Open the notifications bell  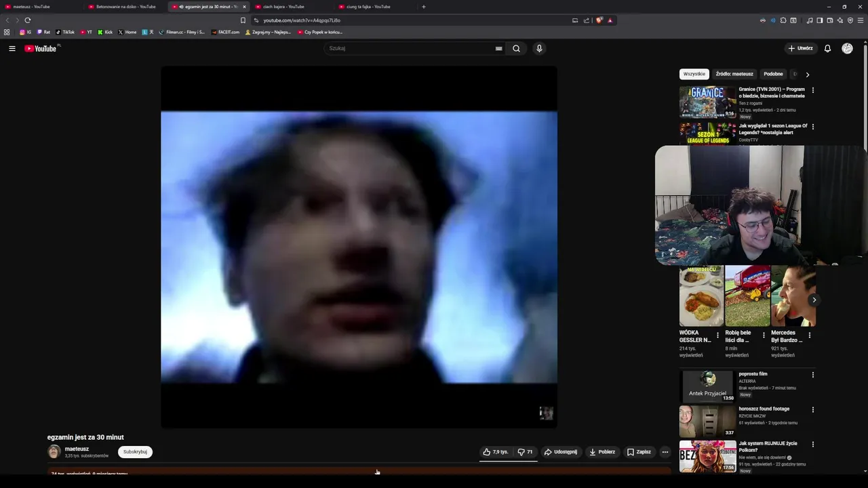827,48
